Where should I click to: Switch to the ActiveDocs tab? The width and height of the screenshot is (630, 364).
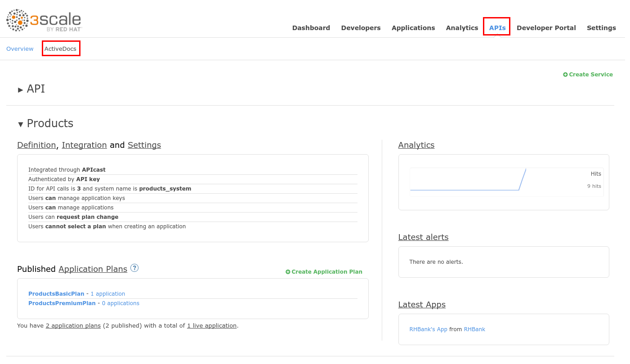click(x=61, y=49)
